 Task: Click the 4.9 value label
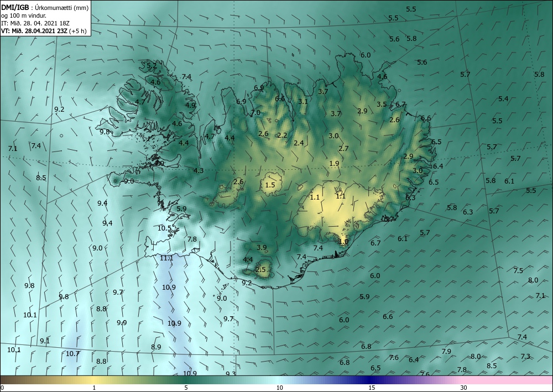[x=190, y=105]
